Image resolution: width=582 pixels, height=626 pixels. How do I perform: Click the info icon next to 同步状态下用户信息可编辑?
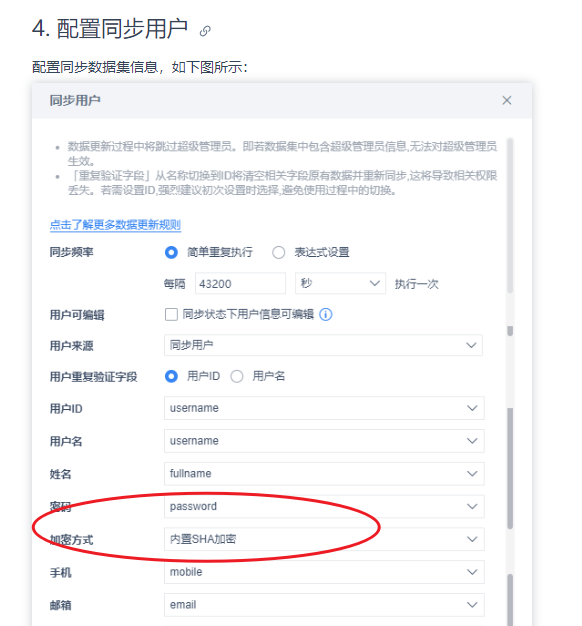pos(326,315)
